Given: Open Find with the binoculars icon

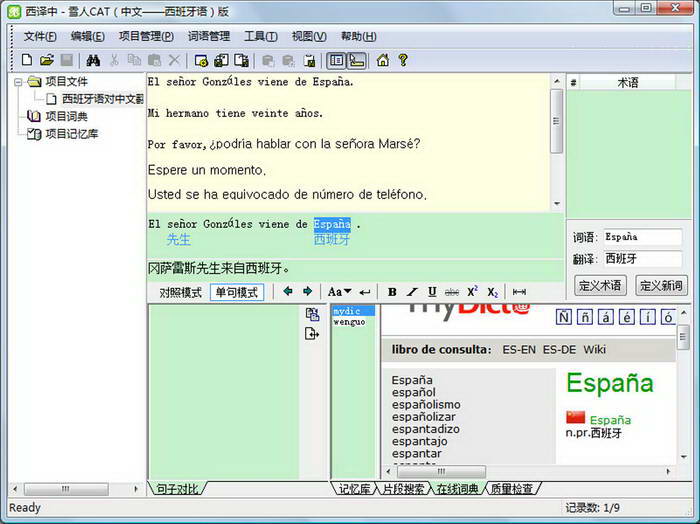Looking at the screenshot, I should click(x=93, y=60).
